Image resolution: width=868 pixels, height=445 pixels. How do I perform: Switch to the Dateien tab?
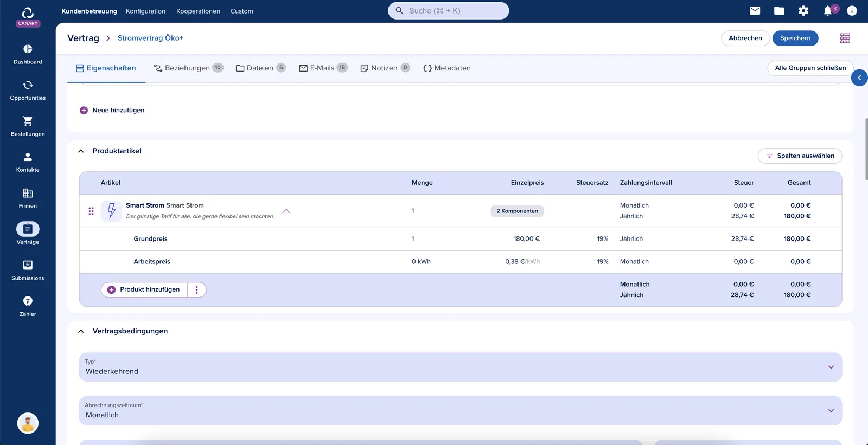260,68
